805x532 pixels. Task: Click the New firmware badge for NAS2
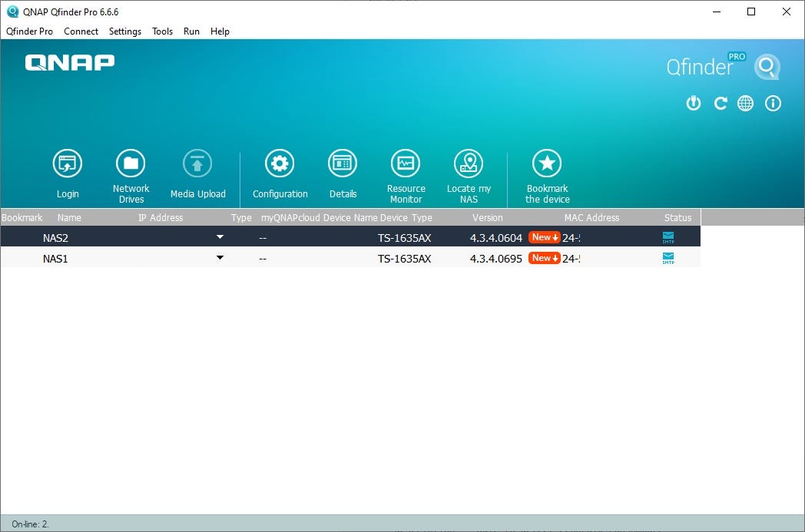(544, 238)
